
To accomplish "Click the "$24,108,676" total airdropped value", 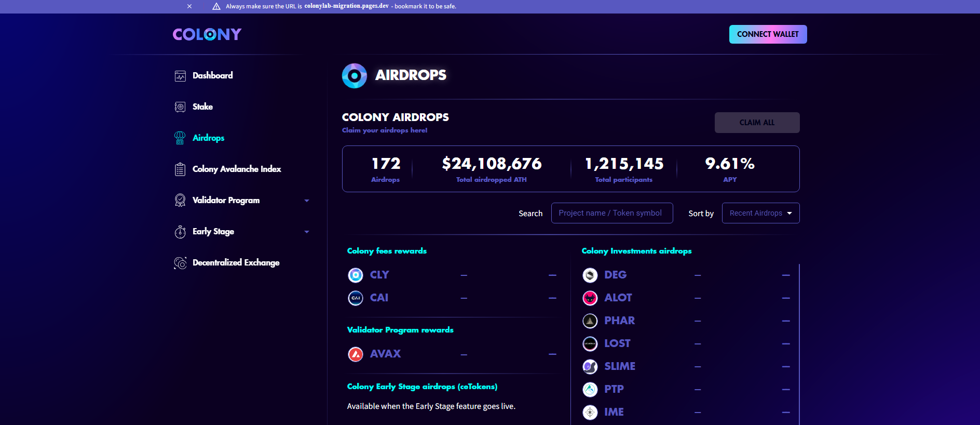I will coord(492,164).
